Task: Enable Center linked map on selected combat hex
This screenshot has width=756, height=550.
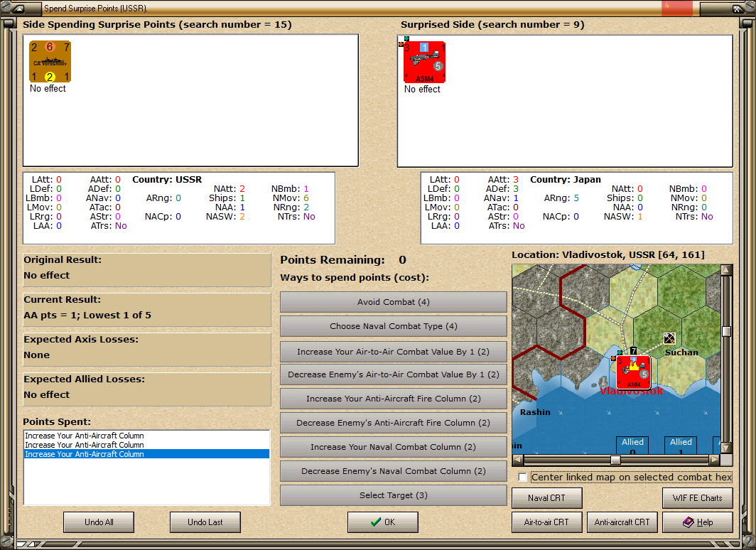Action: tap(523, 478)
